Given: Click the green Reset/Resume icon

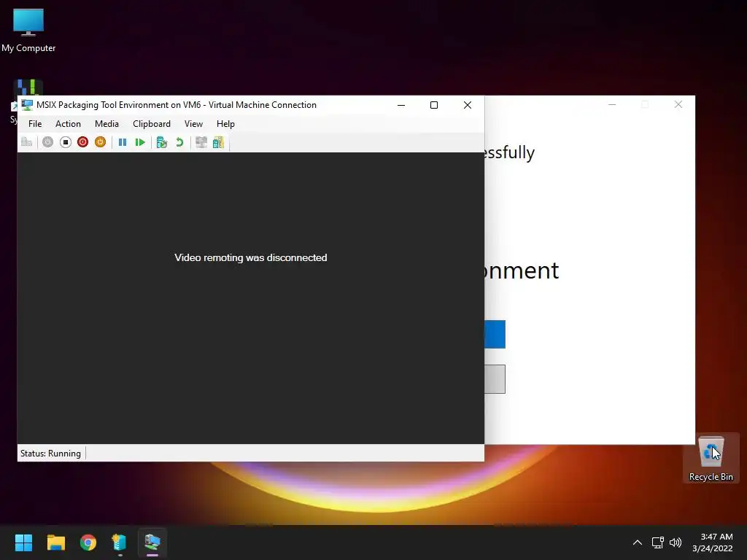Looking at the screenshot, I should (x=140, y=142).
